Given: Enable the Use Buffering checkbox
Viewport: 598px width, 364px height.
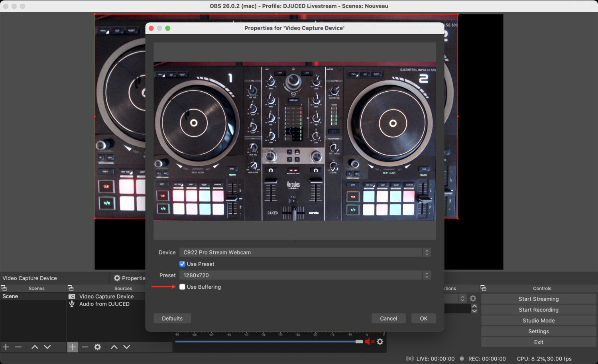Looking at the screenshot, I should (x=182, y=287).
